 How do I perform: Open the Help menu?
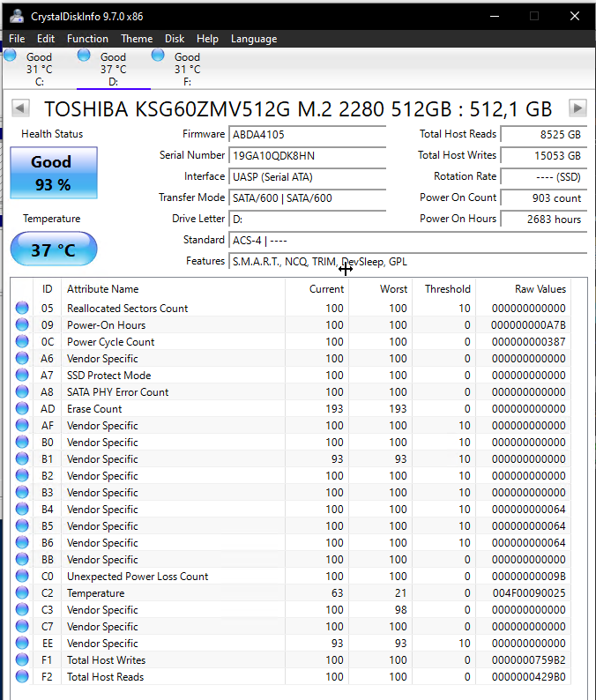point(207,39)
